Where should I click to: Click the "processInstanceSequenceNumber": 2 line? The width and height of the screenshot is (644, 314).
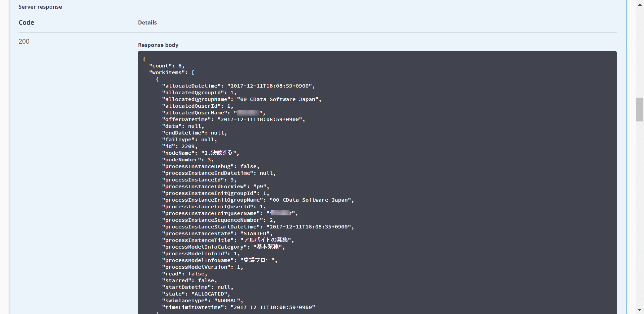219,220
